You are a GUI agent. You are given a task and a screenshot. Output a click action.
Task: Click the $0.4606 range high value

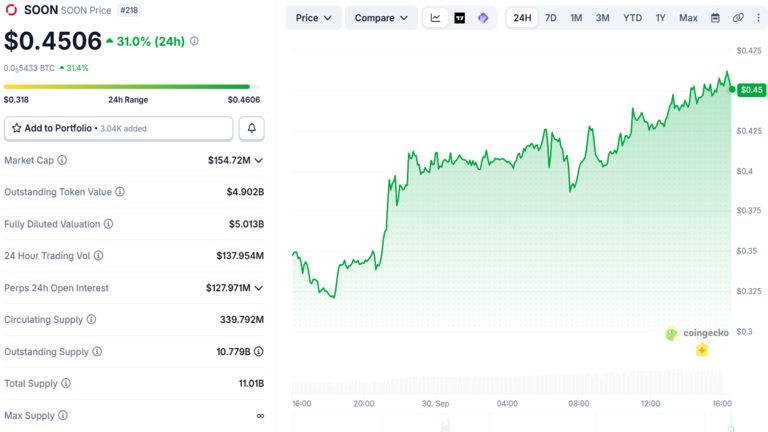pyautogui.click(x=244, y=99)
